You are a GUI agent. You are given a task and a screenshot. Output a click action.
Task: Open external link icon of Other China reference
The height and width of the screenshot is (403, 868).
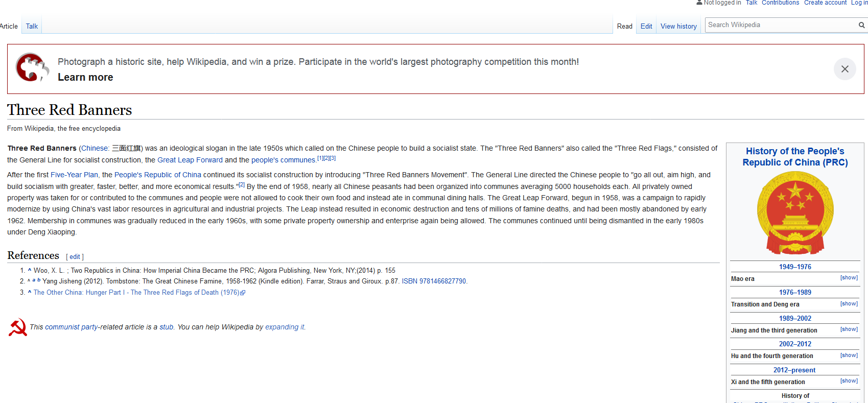click(x=243, y=293)
